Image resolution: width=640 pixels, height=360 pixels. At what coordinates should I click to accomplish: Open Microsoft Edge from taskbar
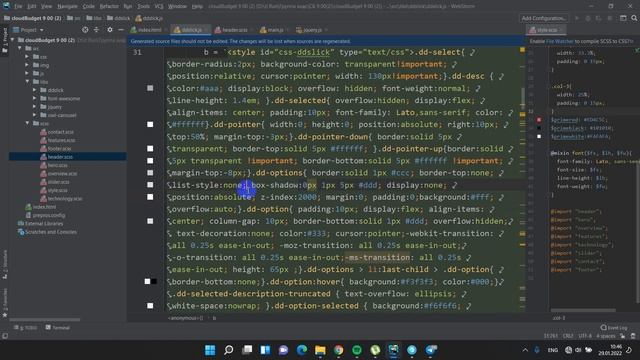(302, 350)
